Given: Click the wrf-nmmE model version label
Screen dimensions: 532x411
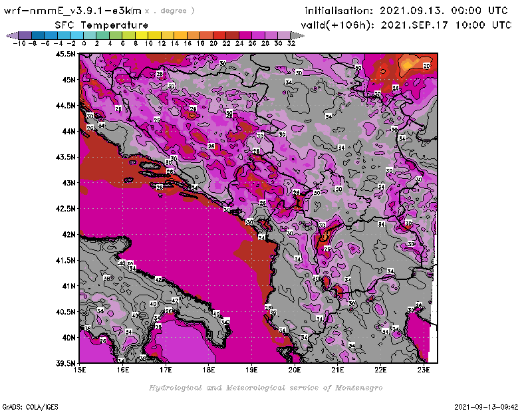Looking at the screenshot, I should 73,11.
